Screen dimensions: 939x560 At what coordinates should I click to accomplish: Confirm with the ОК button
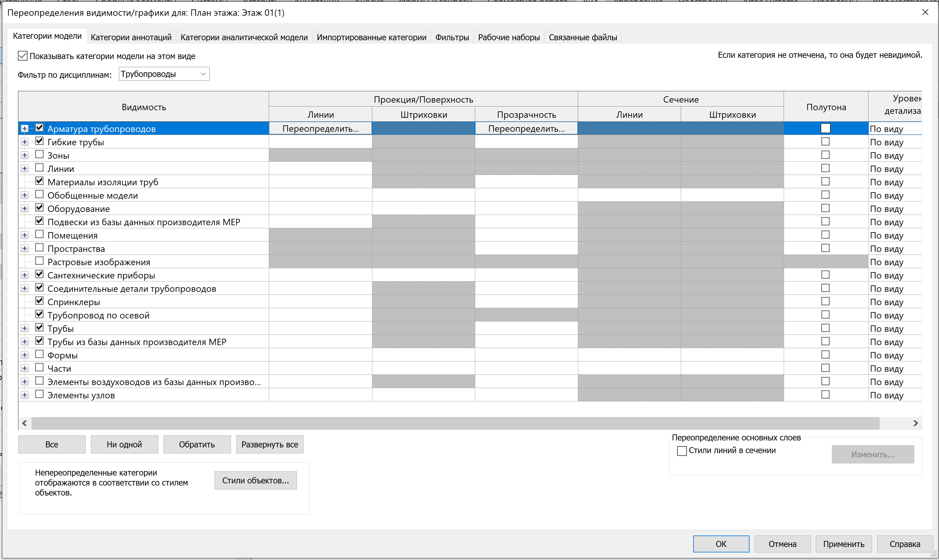coord(721,544)
